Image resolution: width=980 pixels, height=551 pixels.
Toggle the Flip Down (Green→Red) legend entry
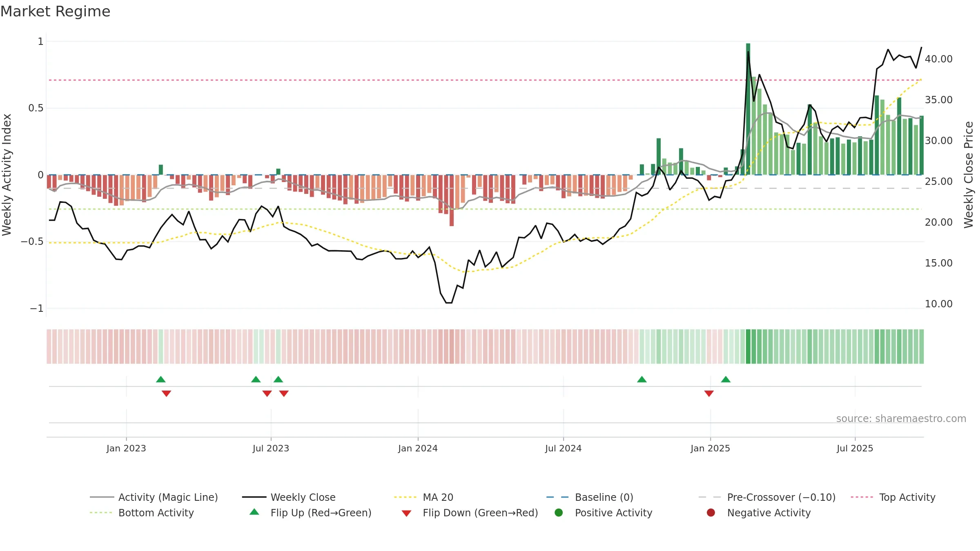coord(470,513)
